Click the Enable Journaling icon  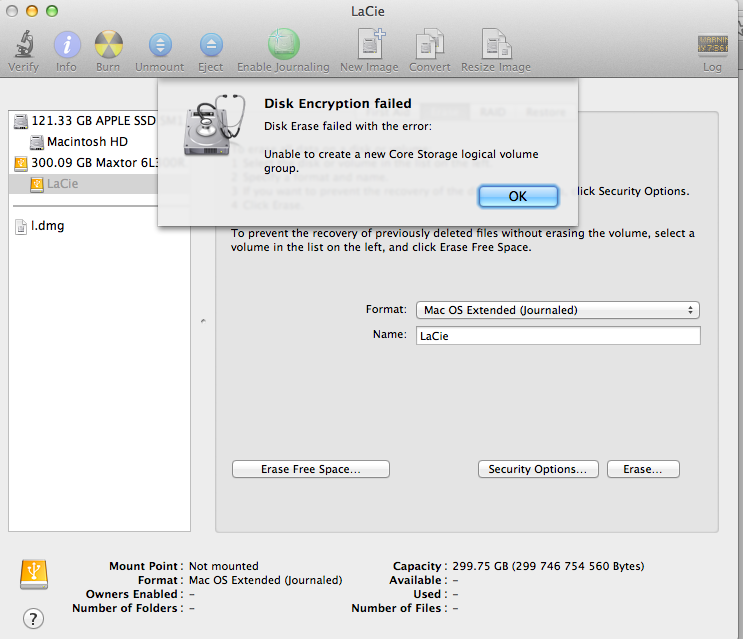[x=283, y=44]
